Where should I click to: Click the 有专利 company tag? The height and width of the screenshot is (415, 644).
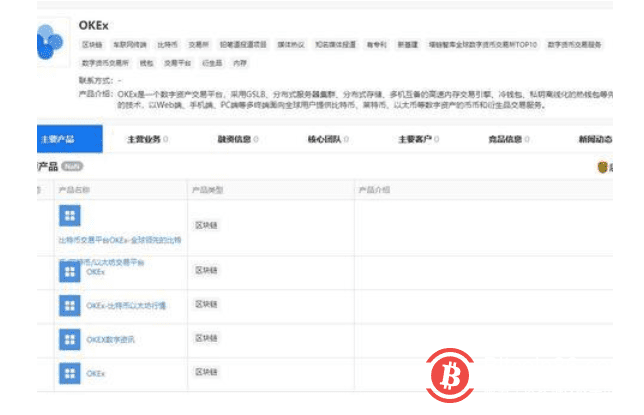coord(377,44)
